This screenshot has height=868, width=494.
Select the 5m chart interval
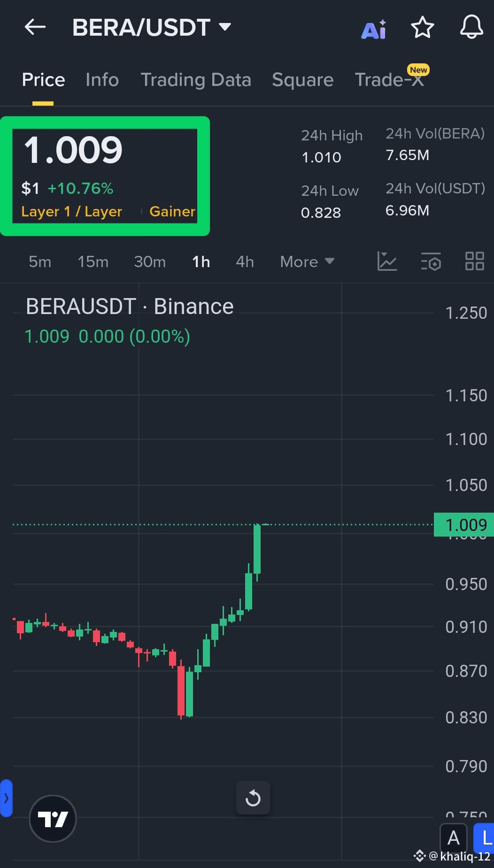40,261
